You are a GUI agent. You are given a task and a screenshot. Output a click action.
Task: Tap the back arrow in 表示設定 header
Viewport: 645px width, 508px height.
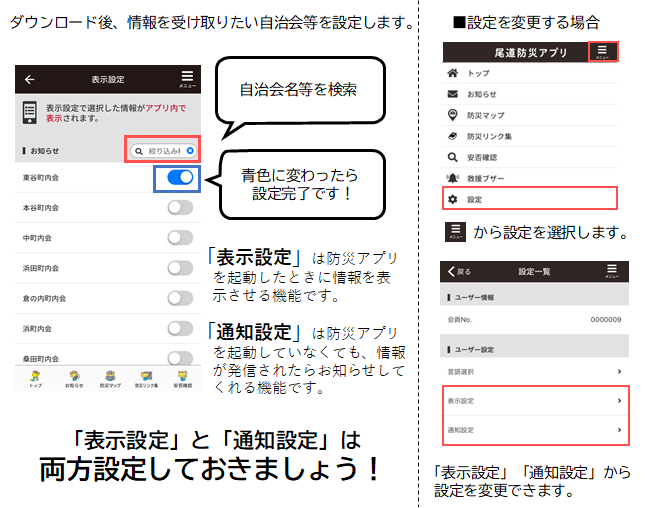coord(30,79)
